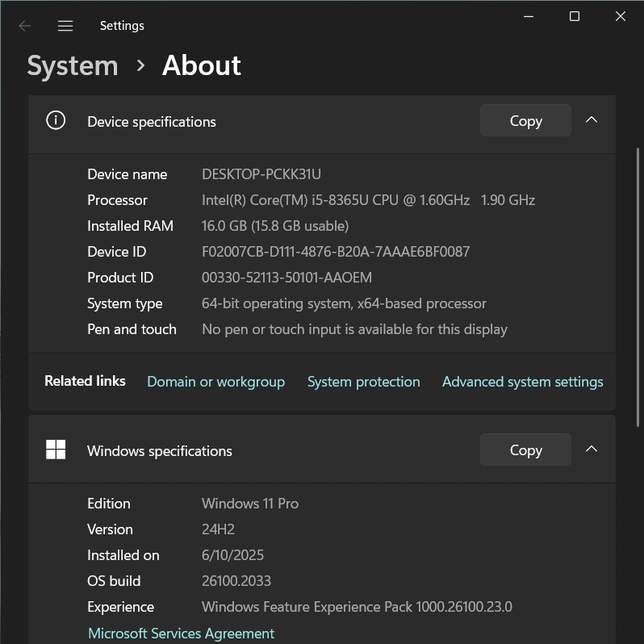Click the Device ID value text
The height and width of the screenshot is (644, 644).
pos(335,252)
